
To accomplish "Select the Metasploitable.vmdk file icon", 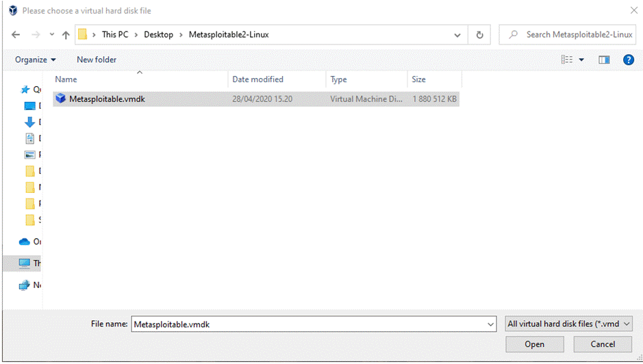I will (x=60, y=99).
